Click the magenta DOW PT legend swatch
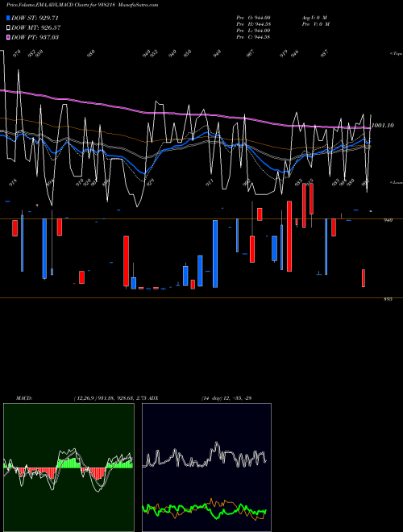Viewport: 403px width, 532px height. tap(9, 37)
